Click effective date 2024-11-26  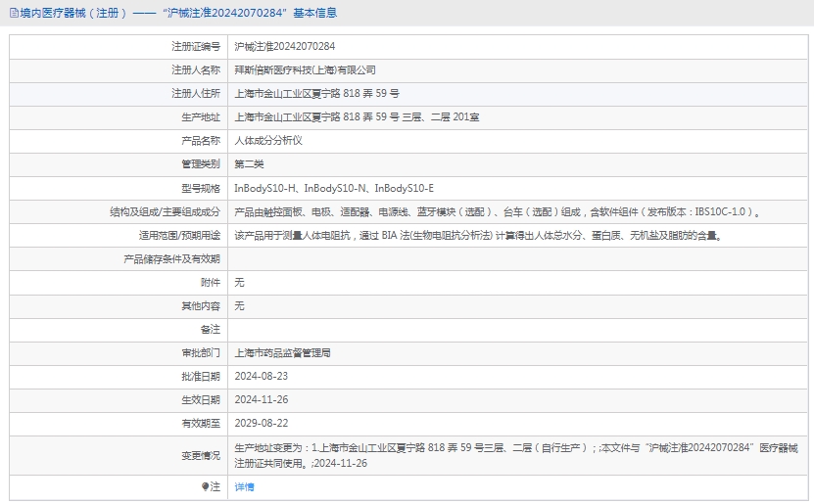[x=261, y=399]
